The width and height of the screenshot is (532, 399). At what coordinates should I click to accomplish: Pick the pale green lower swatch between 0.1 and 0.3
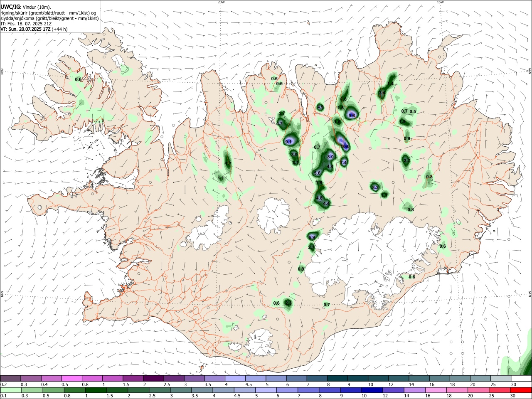tap(10, 390)
